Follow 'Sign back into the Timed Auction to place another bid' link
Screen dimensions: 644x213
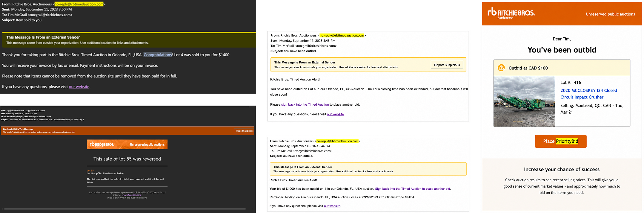pyautogui.click(x=413, y=189)
